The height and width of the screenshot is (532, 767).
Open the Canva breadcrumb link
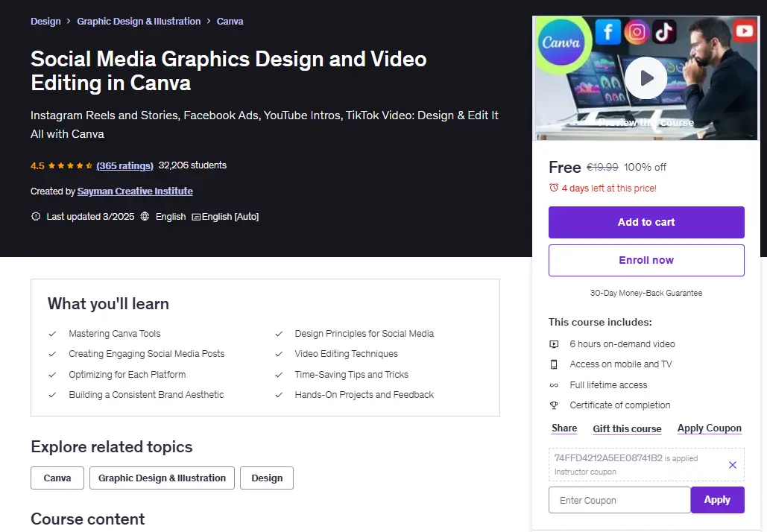pos(230,22)
